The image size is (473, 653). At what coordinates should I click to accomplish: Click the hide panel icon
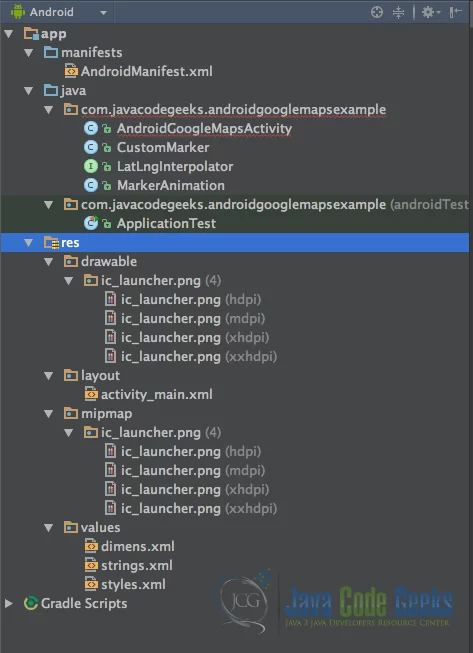pos(456,12)
